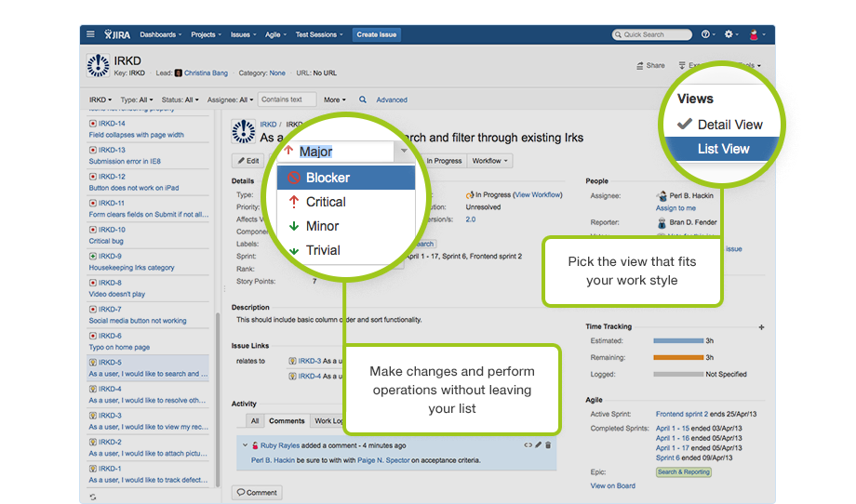
Task: Open the More filter dropdown
Action: point(335,99)
